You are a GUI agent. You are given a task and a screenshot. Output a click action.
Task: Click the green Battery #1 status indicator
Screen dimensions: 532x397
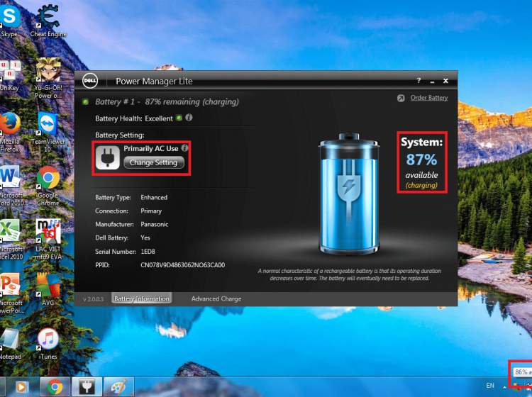(85, 101)
